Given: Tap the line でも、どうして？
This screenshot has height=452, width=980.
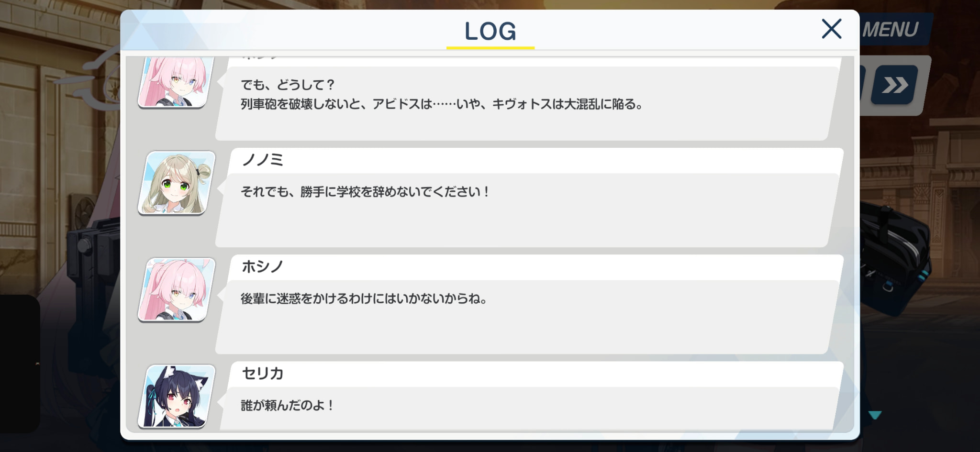Looking at the screenshot, I should point(288,85).
